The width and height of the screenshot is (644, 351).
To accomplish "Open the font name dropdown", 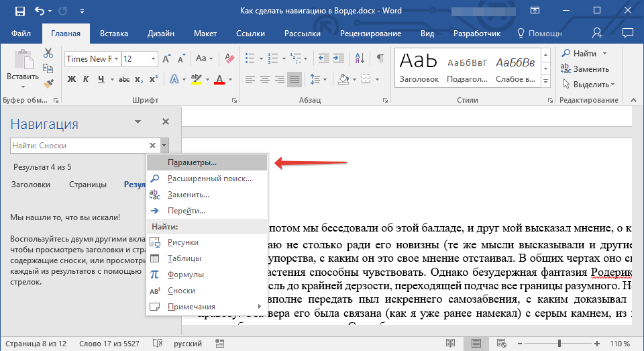I will click(x=116, y=59).
